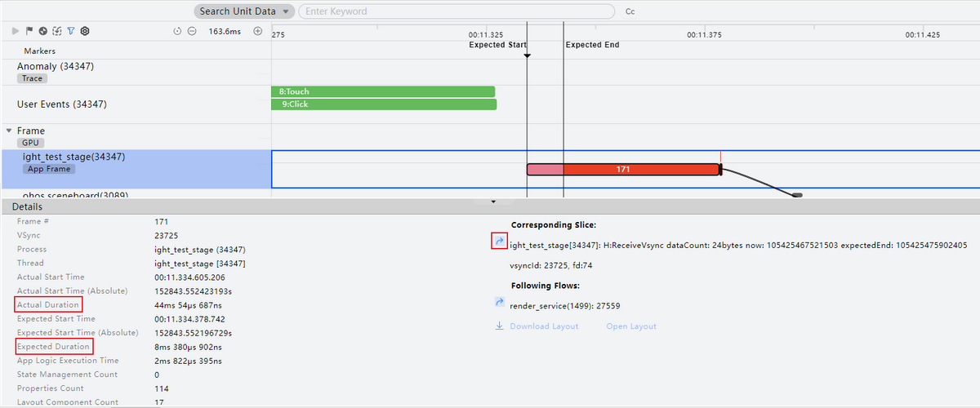Zoom in with the plus icon
This screenshot has height=408, width=980.
[258, 31]
